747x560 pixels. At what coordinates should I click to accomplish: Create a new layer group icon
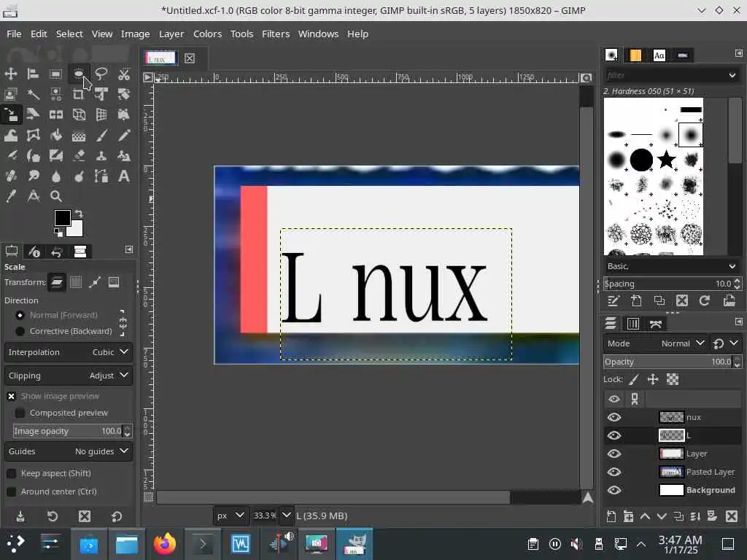628,516
